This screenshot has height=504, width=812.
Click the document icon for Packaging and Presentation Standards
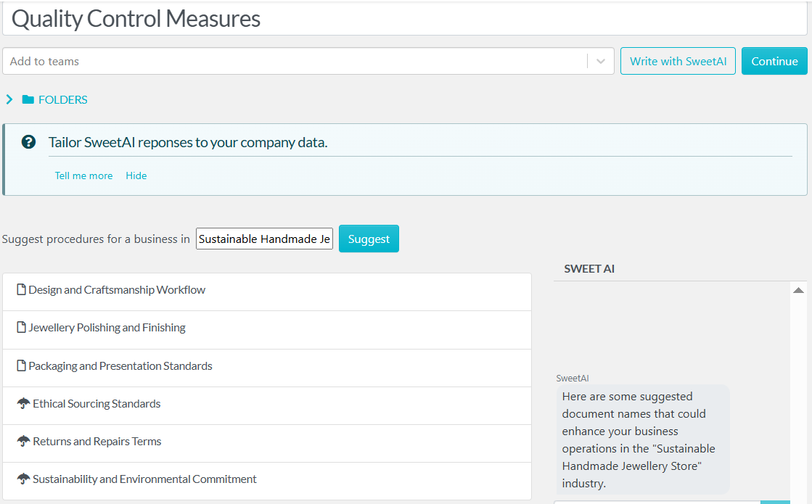click(x=20, y=365)
